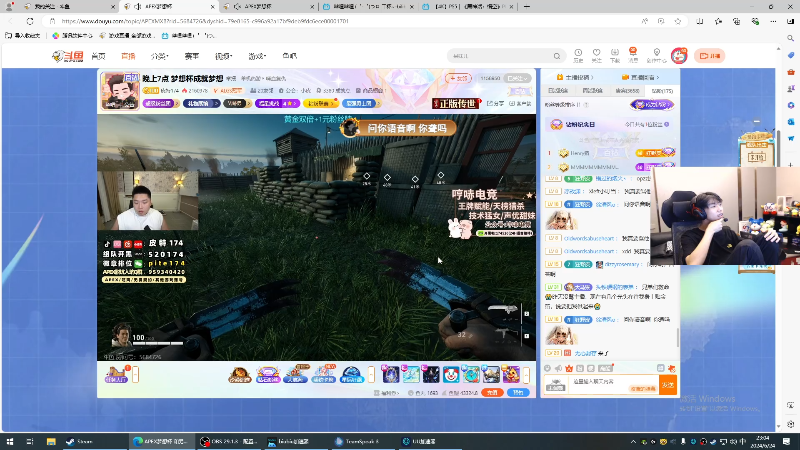Click the yellow badge pill under title
This screenshot has width=800, height=450.
pos(321,104)
